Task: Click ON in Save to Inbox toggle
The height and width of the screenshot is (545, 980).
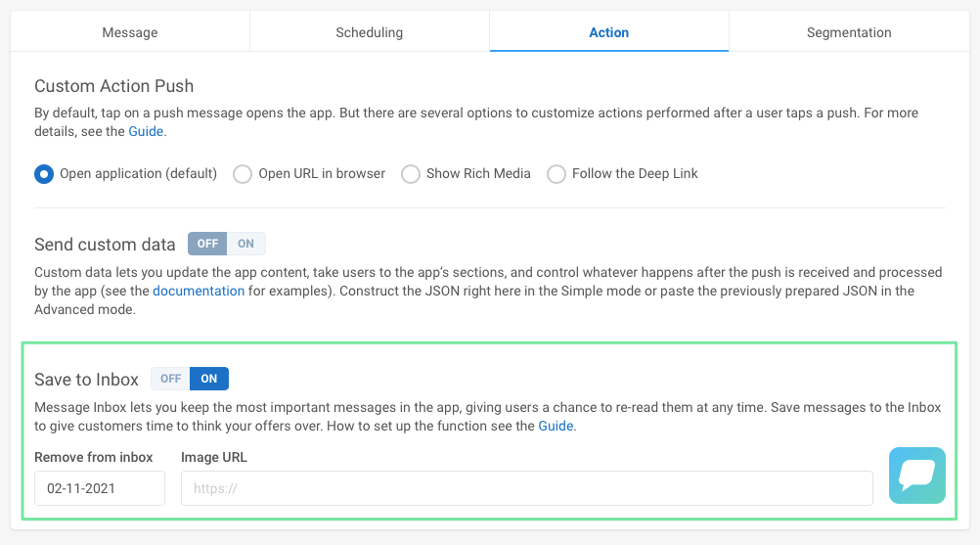Action: [209, 379]
